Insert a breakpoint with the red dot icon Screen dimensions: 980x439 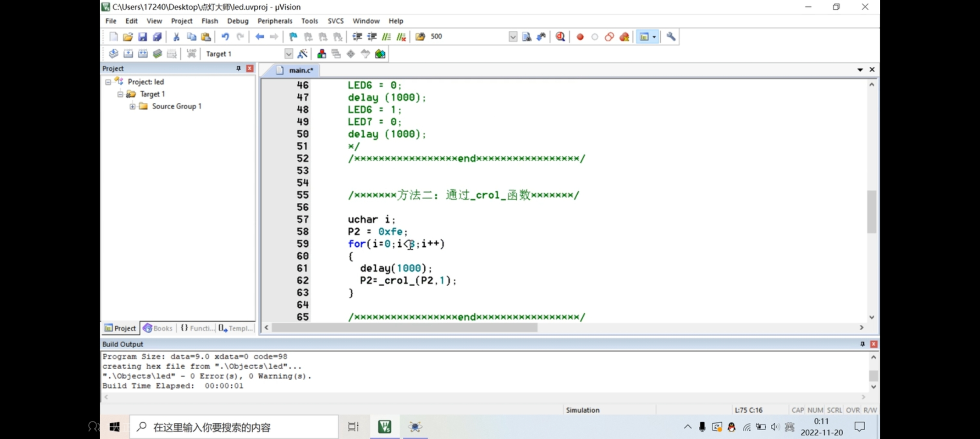tap(580, 36)
